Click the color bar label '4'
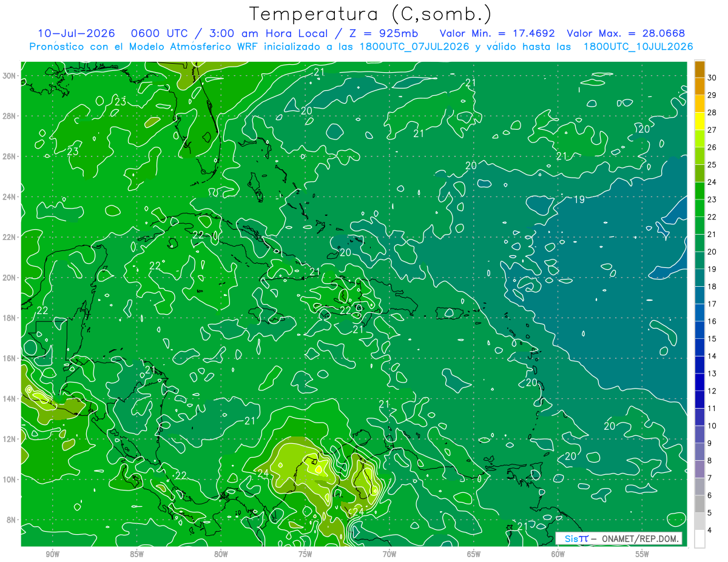Image resolution: width=728 pixels, height=562 pixels. click(x=710, y=530)
